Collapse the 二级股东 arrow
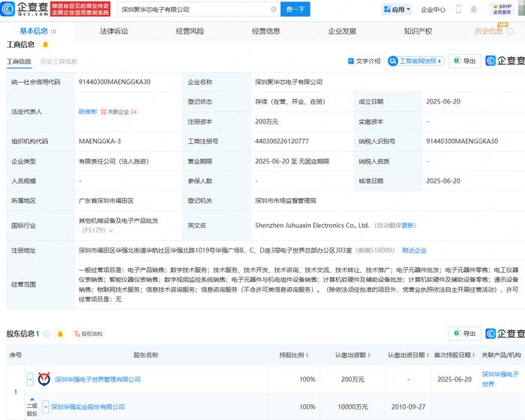The height and width of the screenshot is (420, 525). tap(32, 400)
